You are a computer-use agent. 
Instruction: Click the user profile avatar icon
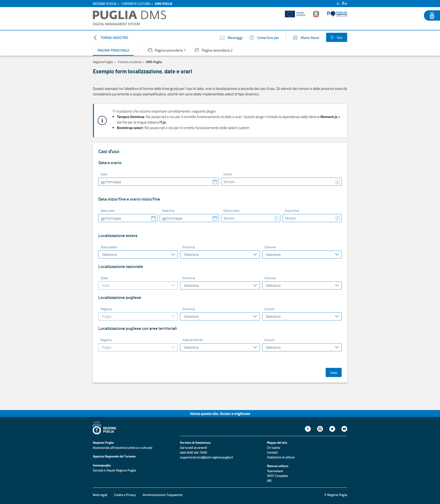pyautogui.click(x=295, y=38)
